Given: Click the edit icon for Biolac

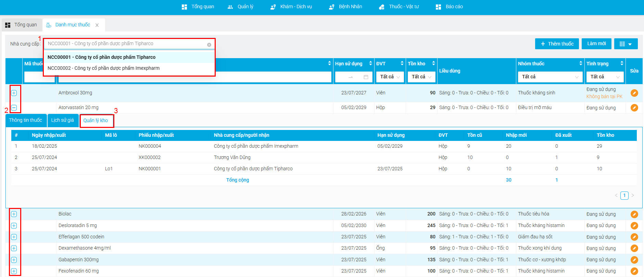Looking at the screenshot, I should coord(634,214).
